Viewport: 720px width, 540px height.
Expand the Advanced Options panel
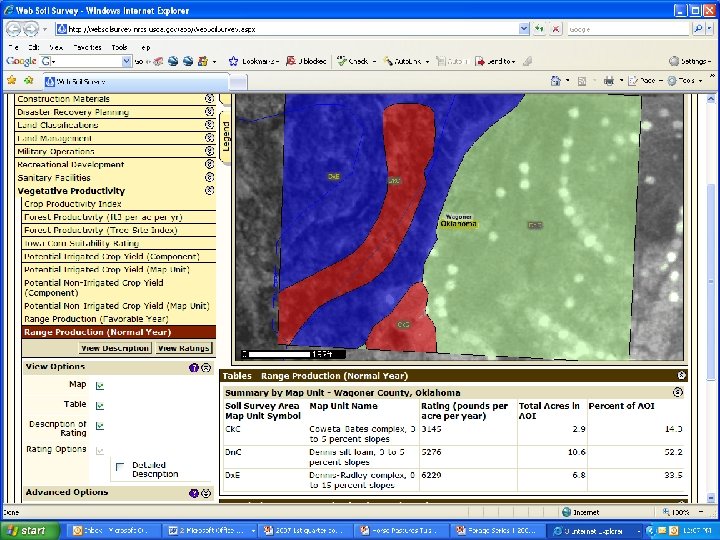point(206,493)
